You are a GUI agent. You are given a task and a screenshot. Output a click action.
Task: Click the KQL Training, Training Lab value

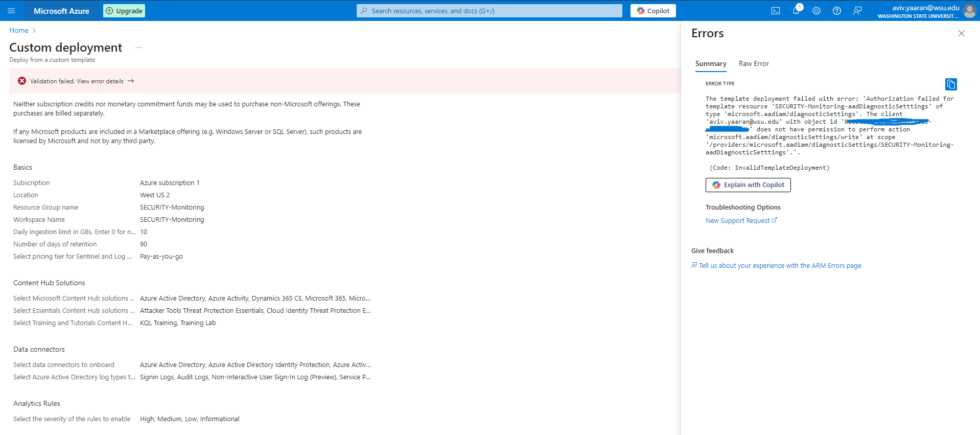(x=178, y=323)
